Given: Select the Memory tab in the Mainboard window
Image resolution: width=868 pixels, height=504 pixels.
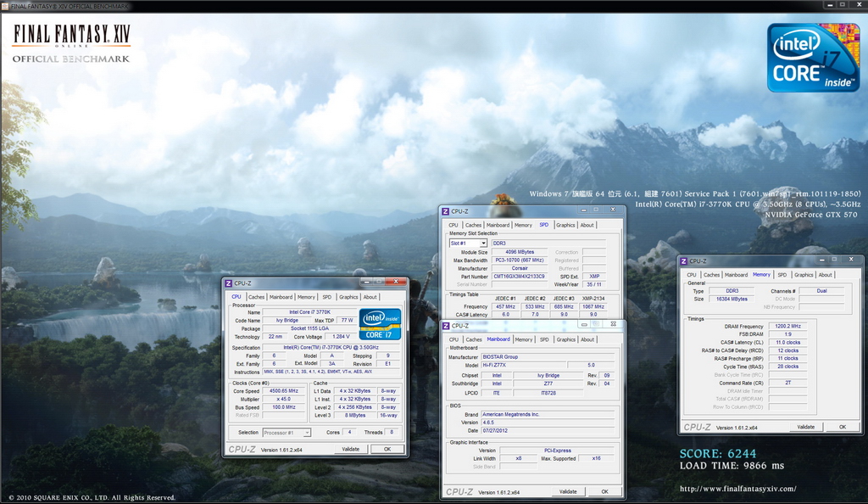Looking at the screenshot, I should point(524,339).
